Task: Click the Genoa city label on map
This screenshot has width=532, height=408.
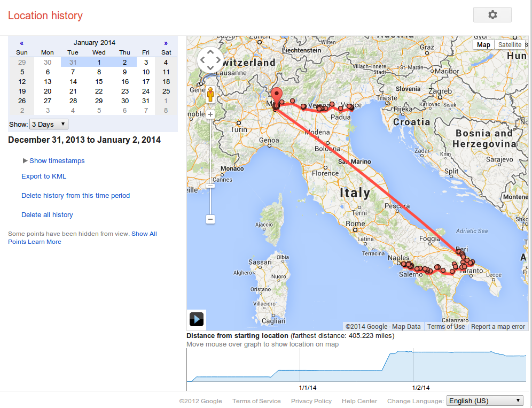Action: (x=269, y=140)
